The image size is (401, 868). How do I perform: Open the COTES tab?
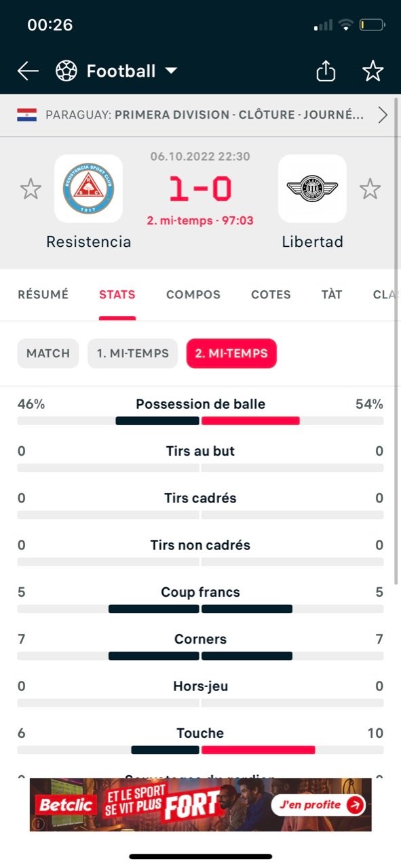point(271,294)
